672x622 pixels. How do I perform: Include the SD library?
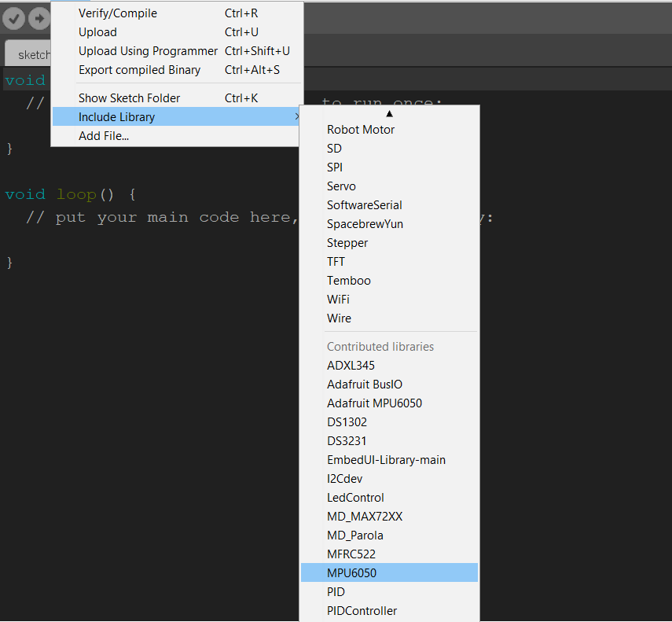click(389, 149)
